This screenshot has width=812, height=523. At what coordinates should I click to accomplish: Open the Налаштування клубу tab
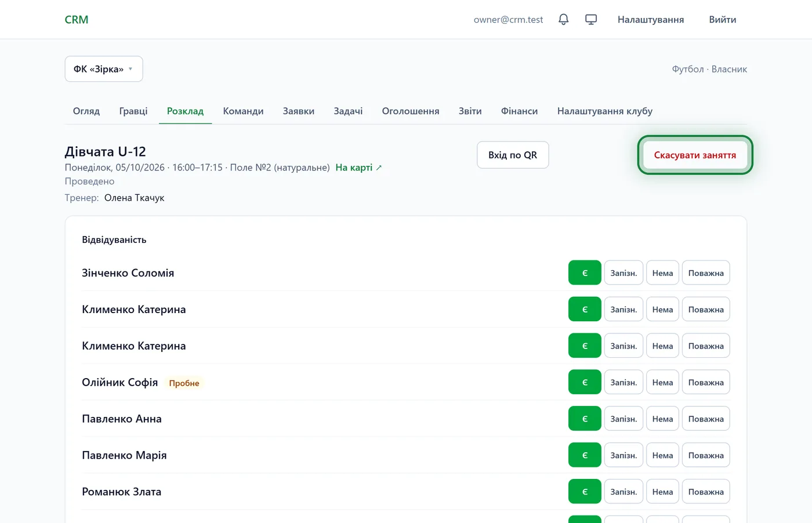(x=605, y=111)
